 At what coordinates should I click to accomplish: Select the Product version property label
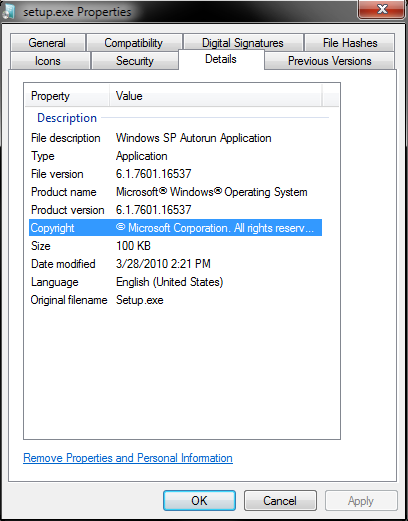[x=68, y=210]
